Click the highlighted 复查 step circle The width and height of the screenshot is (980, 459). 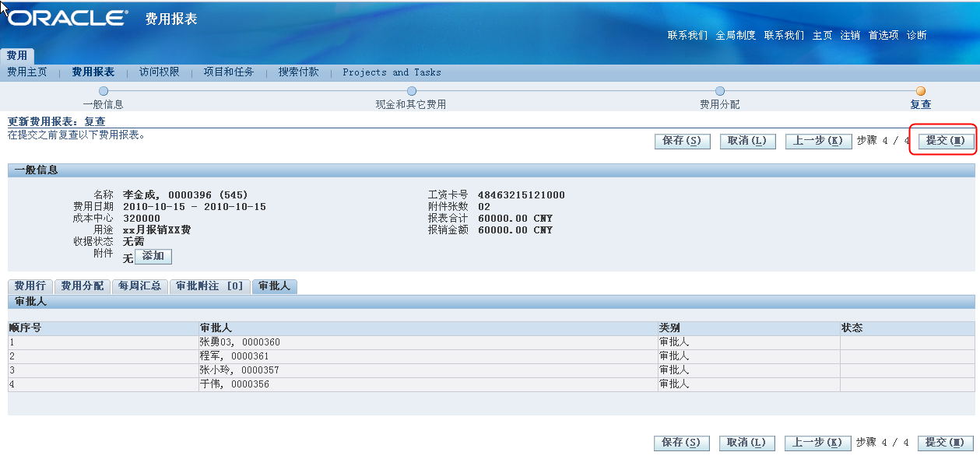coord(921,90)
